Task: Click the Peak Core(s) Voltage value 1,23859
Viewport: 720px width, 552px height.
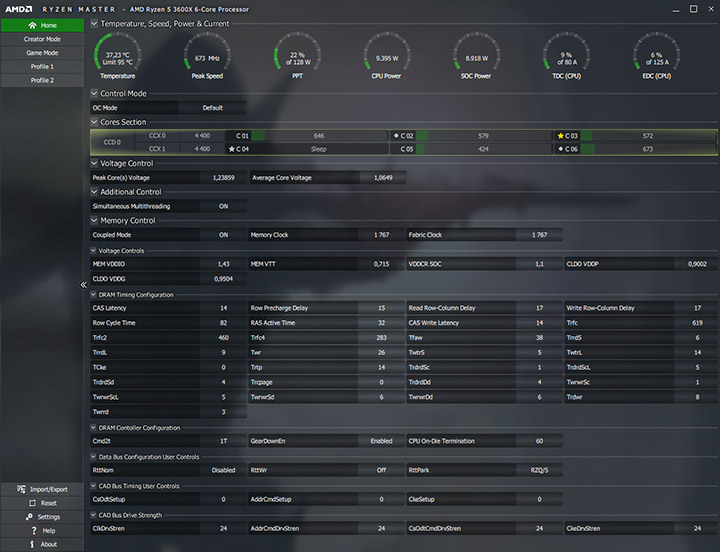Action: [223, 178]
